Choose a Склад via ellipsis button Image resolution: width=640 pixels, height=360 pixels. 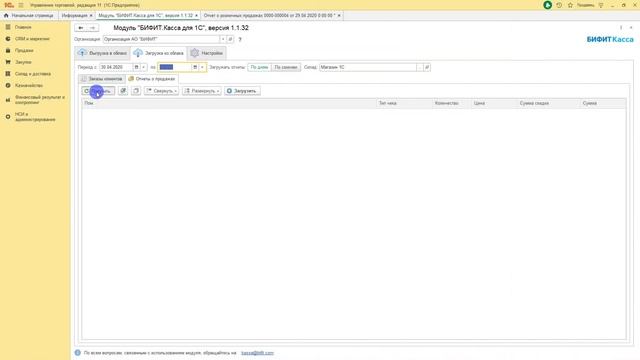pyautogui.click(x=420, y=67)
